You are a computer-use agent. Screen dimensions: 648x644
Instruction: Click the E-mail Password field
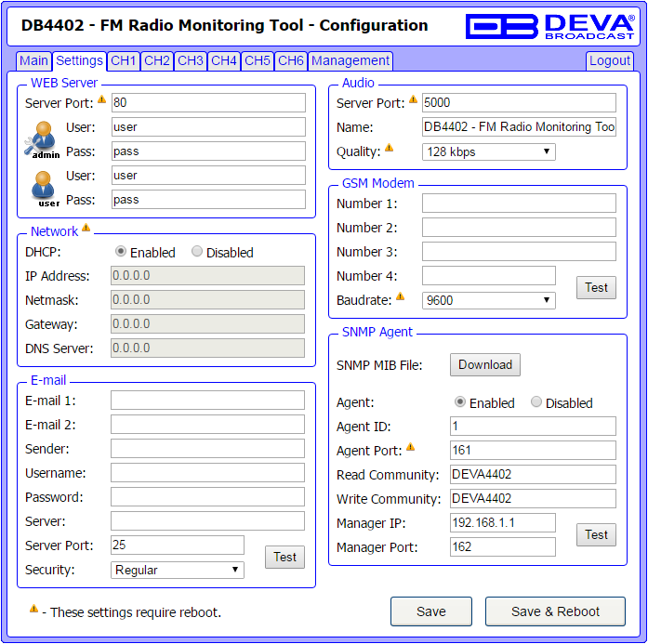tap(208, 497)
